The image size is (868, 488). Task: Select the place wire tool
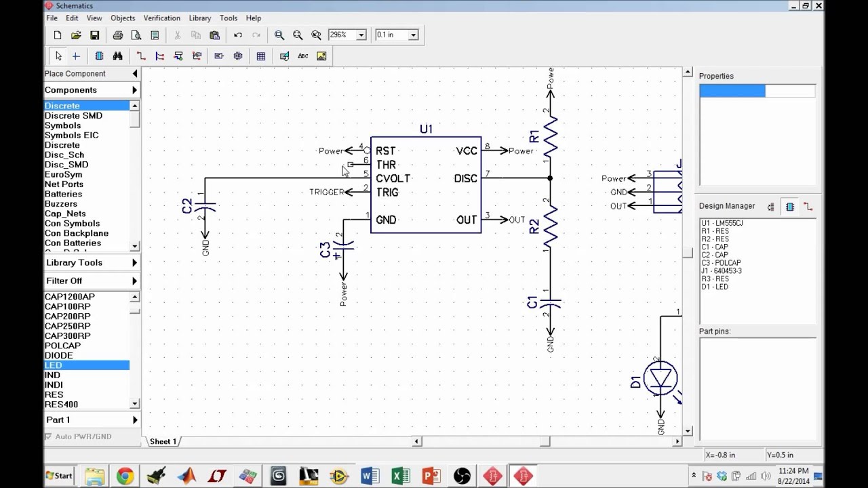coord(141,56)
